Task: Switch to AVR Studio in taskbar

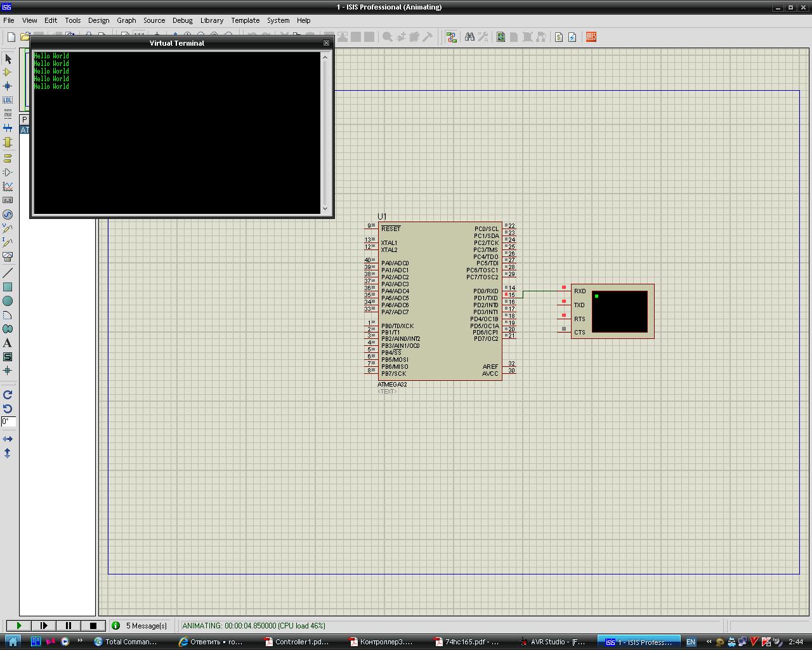Action: tap(553, 642)
